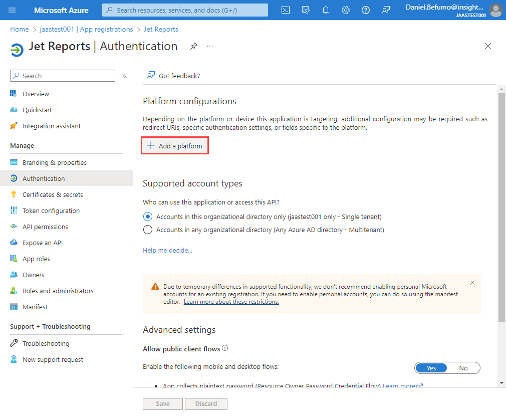Click the scrollbar up arrow
The width and height of the screenshot is (506, 420).
(501, 89)
